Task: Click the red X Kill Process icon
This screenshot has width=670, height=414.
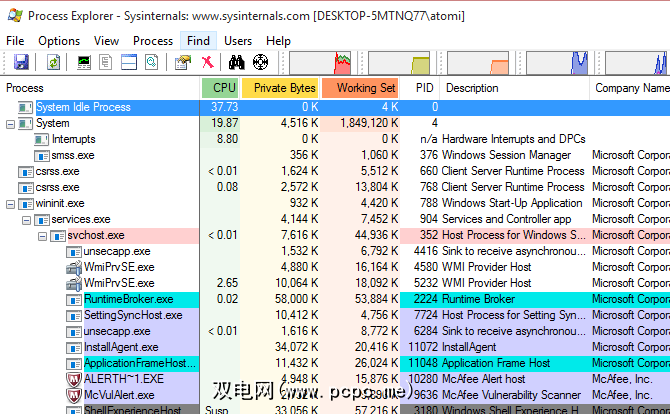Action: (207, 62)
